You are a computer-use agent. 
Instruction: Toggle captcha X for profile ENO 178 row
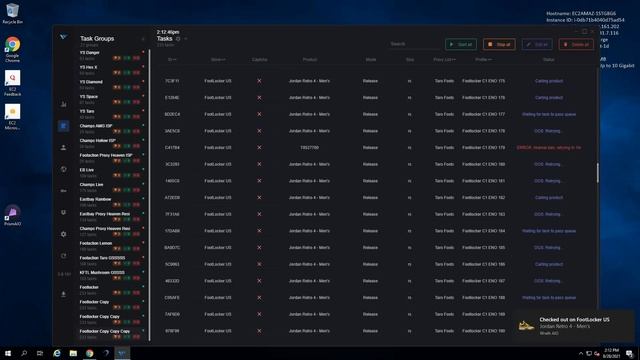point(259,131)
